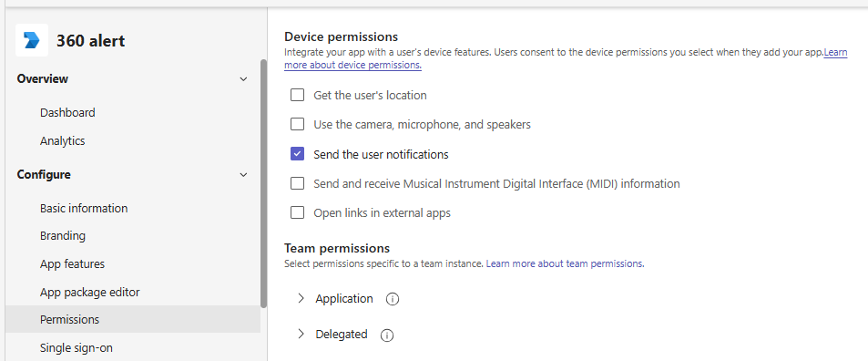
Task: Go to Basic information page
Action: tap(84, 208)
